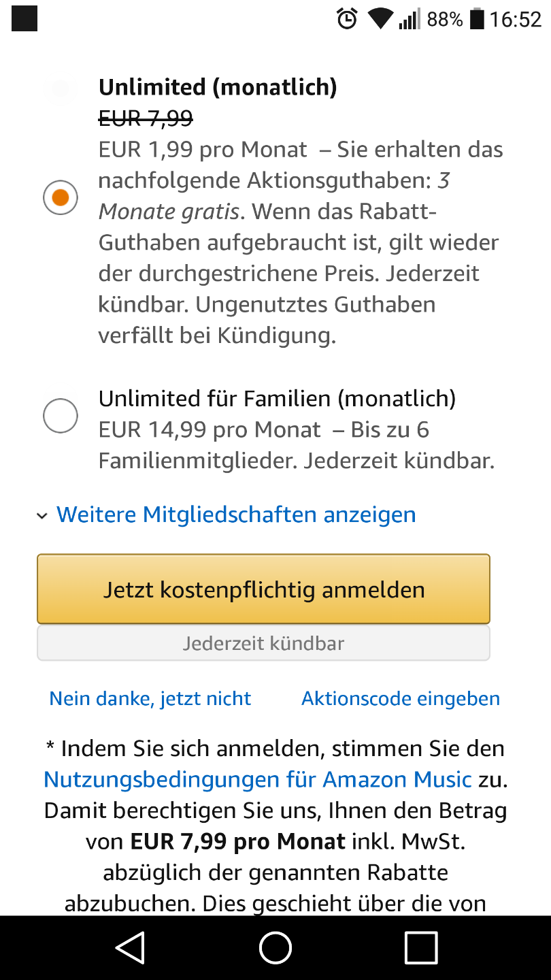Viewport: 551px width, 980px height.
Task: Open recent apps via square icon
Action: [420, 947]
